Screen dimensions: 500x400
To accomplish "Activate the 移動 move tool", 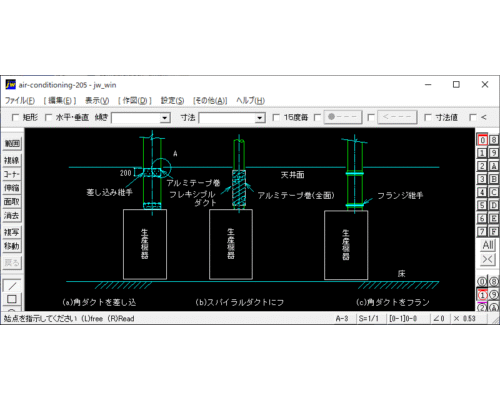I will pos(12,246).
